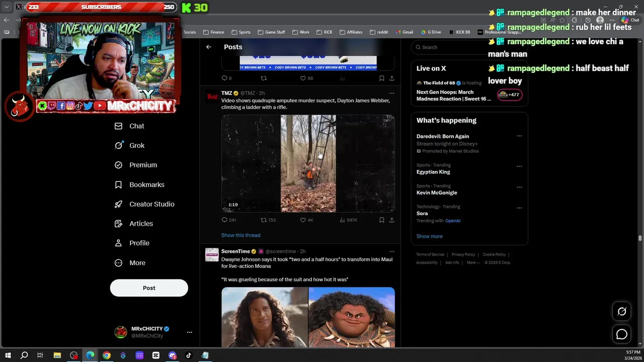Open options for Kevin McGonigle trend
Viewport: 644px width, 362px height.
coord(519,187)
